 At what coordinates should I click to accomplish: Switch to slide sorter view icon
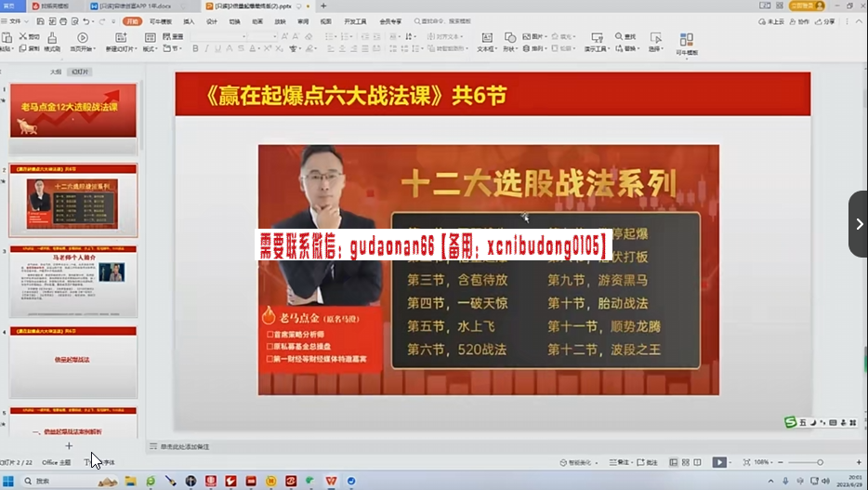(x=685, y=462)
